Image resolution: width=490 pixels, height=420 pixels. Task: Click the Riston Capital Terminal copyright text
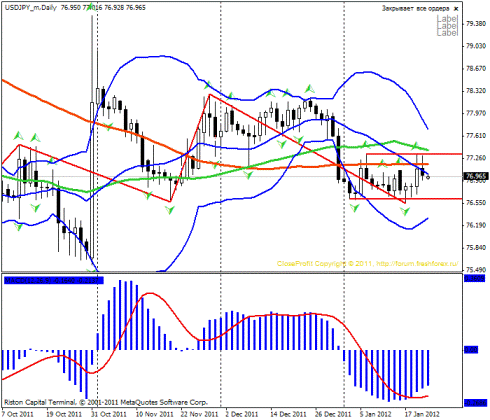106,402
